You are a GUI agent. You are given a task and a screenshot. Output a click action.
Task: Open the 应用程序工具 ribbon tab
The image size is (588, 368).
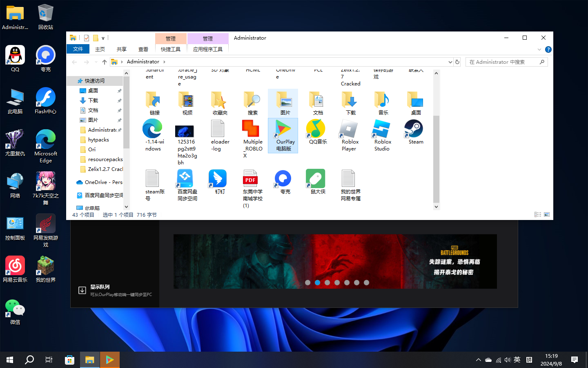coord(208,49)
